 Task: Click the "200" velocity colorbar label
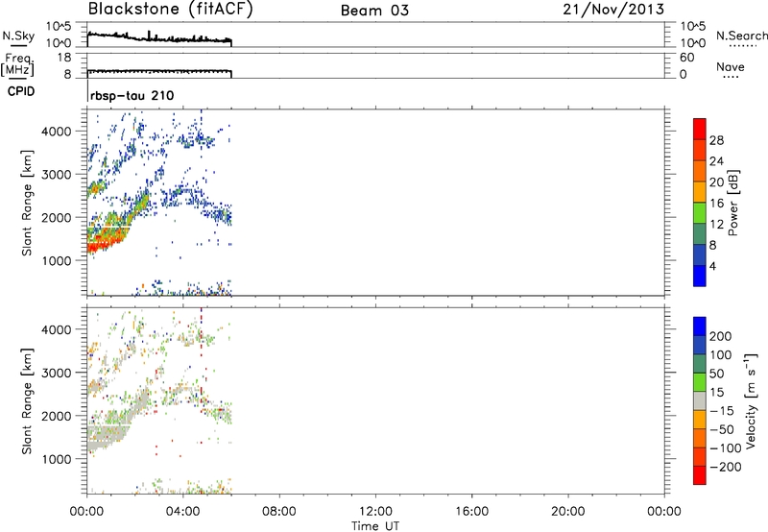point(721,336)
